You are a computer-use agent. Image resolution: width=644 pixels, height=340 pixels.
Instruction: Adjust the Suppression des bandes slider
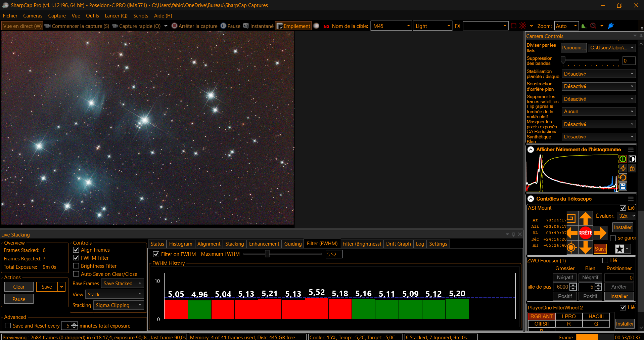pyautogui.click(x=563, y=60)
